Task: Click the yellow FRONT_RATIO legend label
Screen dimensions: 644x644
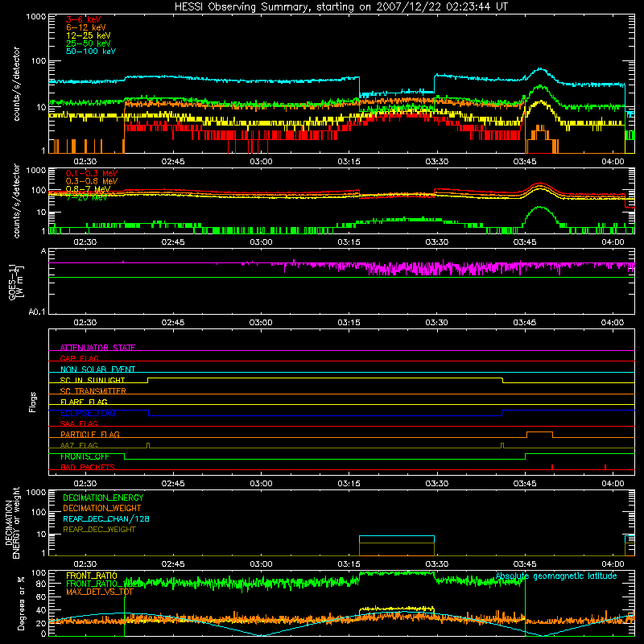Action: coord(92,576)
